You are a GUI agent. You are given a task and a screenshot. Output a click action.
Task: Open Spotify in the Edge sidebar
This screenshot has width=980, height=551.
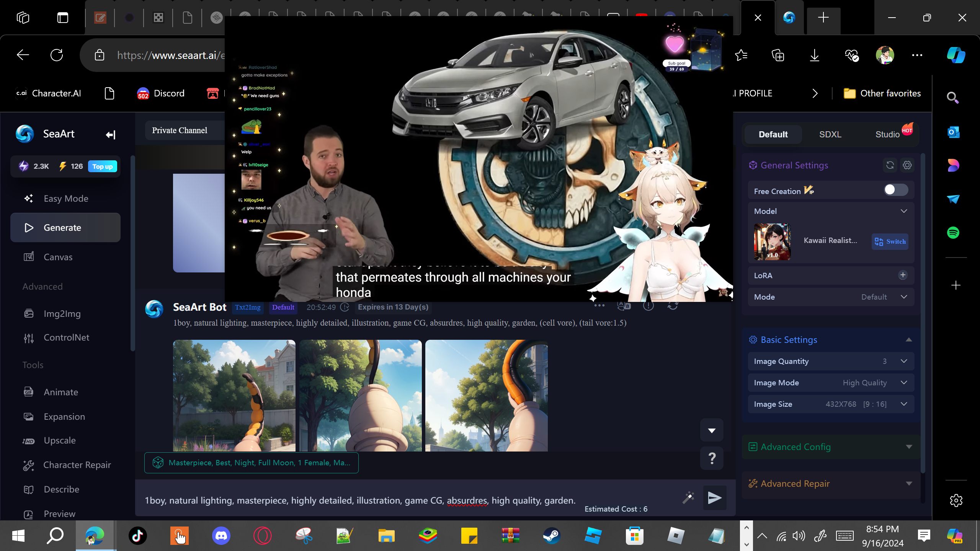953,233
